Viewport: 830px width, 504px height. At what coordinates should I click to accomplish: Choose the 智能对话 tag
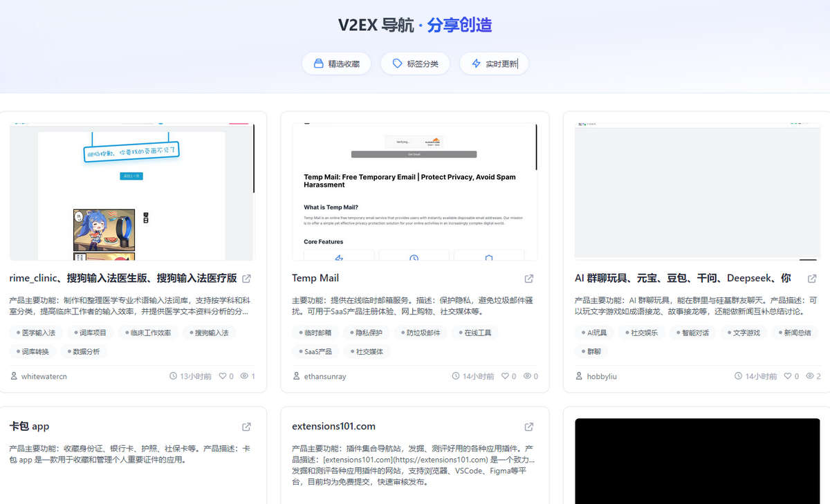point(692,333)
